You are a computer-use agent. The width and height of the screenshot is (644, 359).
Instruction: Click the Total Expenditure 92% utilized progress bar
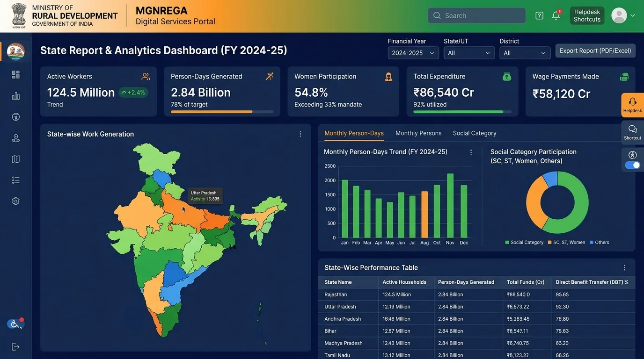[462, 112]
